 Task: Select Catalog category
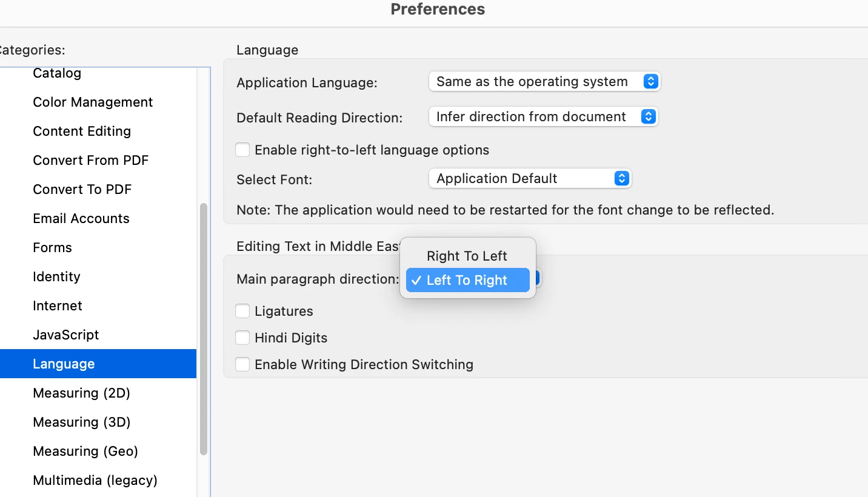(57, 73)
